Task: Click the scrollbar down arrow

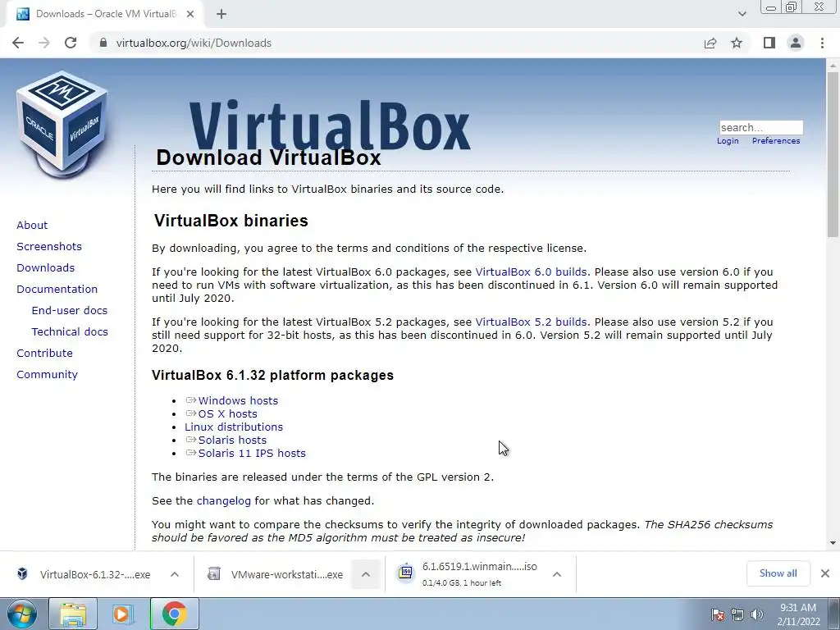Action: (833, 543)
